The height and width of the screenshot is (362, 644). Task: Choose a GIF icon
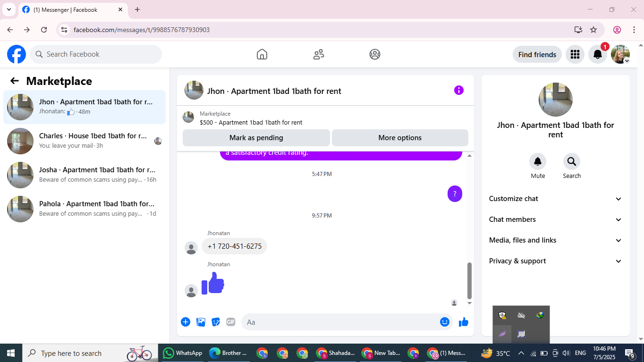tap(231, 322)
